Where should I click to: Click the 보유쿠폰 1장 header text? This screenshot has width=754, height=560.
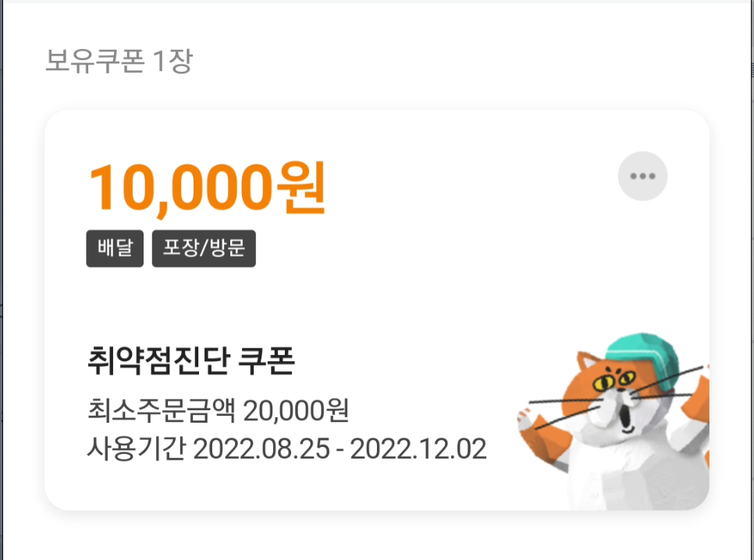119,61
